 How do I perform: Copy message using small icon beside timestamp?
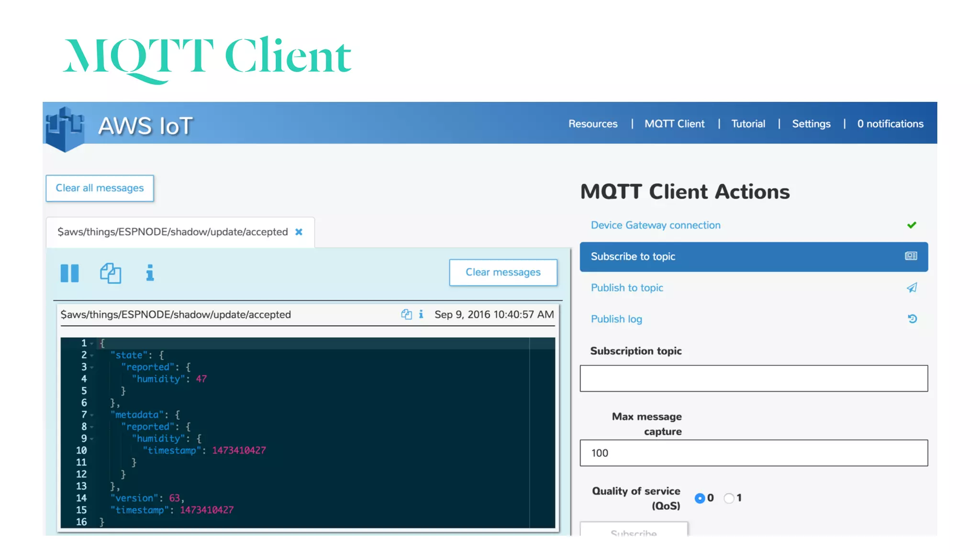click(x=406, y=314)
